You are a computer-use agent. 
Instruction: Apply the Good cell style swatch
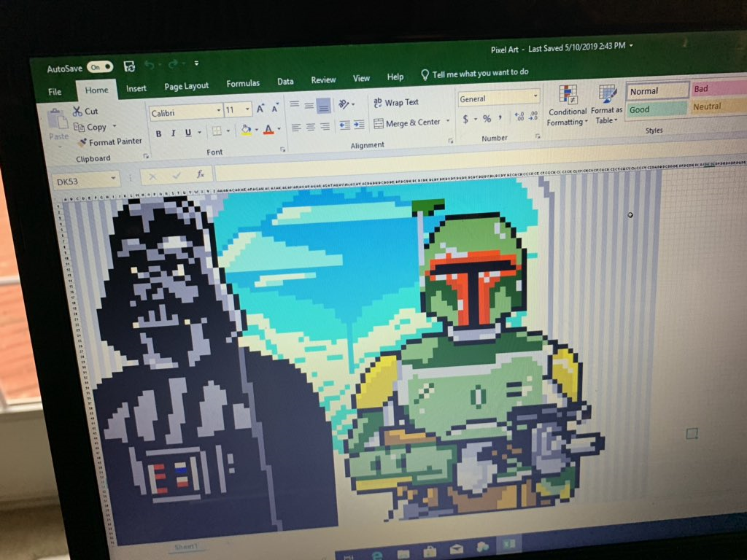point(656,109)
